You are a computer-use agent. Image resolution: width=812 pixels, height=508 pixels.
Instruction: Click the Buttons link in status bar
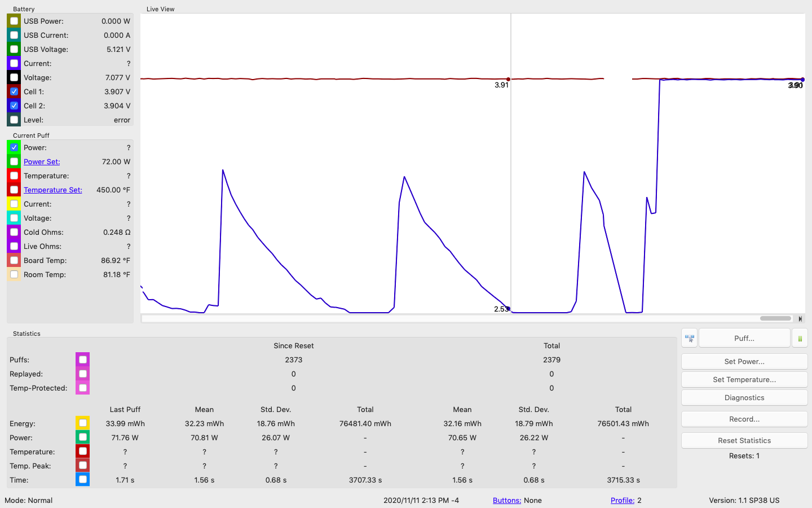tap(507, 500)
